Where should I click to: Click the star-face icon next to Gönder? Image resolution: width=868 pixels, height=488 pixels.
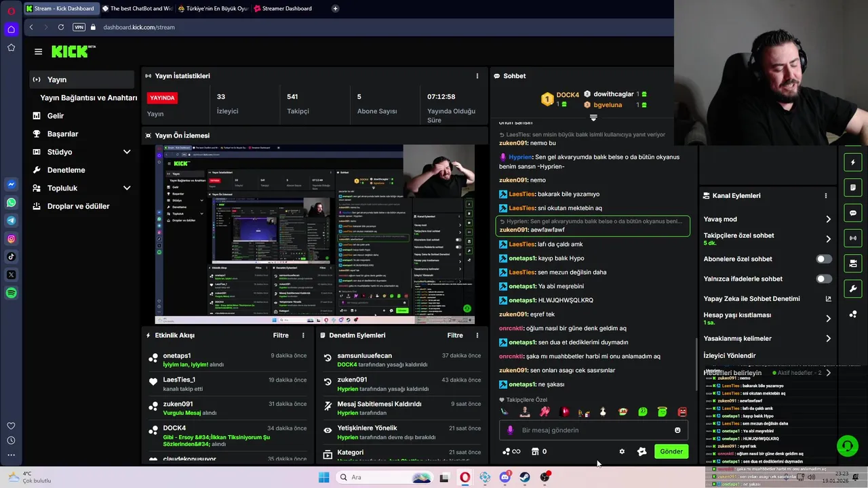pos(642,451)
